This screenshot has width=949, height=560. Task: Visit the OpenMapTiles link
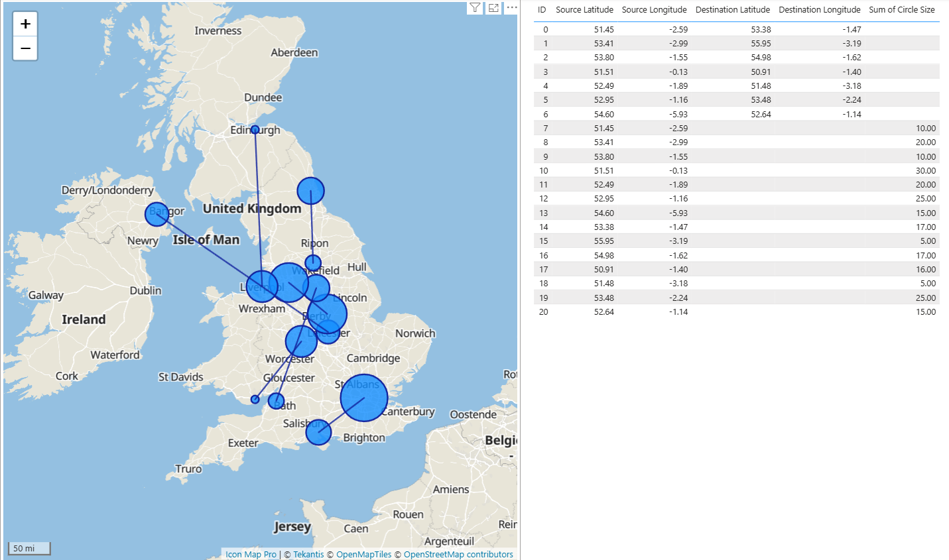click(363, 555)
